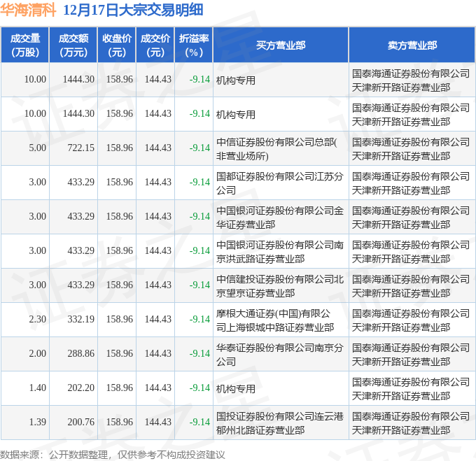476x461 pixels.
Task: Select the 折溢率(%) column header
Action: 193,45
